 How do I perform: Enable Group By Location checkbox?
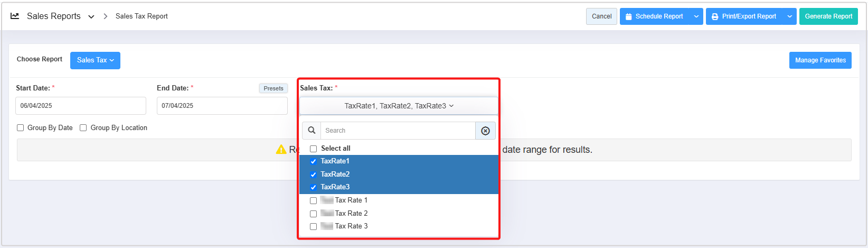(x=83, y=128)
